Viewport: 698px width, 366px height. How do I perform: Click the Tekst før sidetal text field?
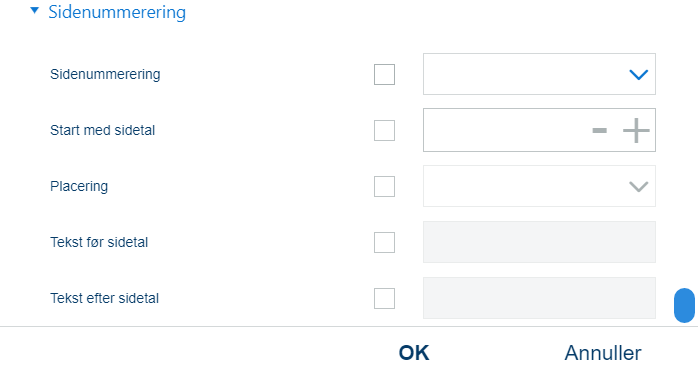click(x=539, y=242)
